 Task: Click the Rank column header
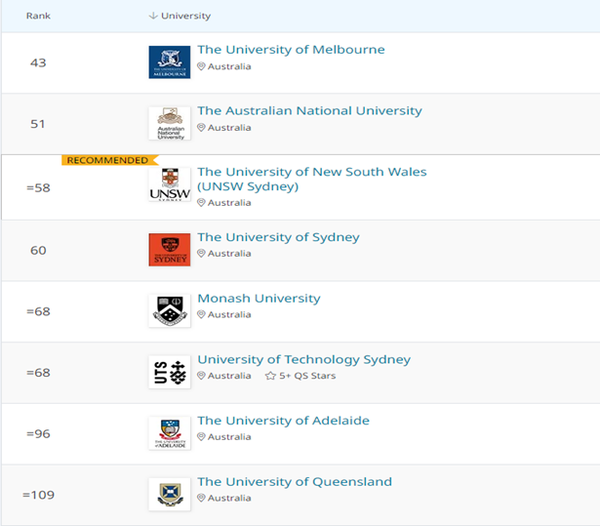(37, 16)
